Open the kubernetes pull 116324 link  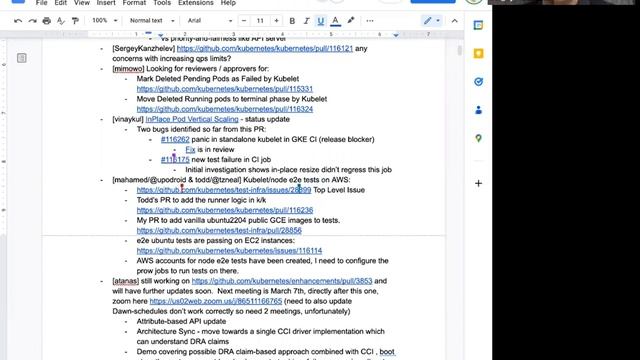[x=225, y=109]
